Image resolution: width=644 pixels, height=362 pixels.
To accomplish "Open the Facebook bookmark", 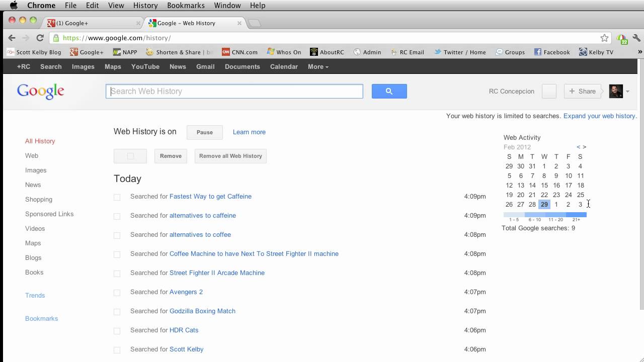I will coord(552,52).
